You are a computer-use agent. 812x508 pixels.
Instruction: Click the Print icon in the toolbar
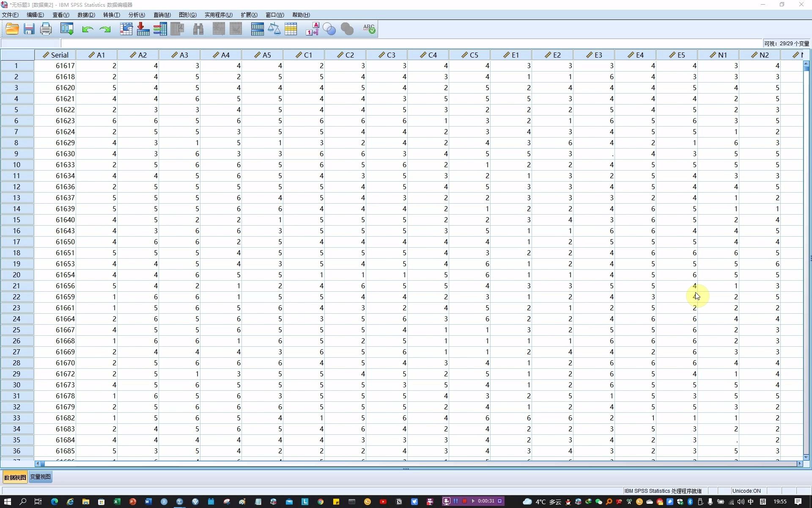tap(46, 29)
